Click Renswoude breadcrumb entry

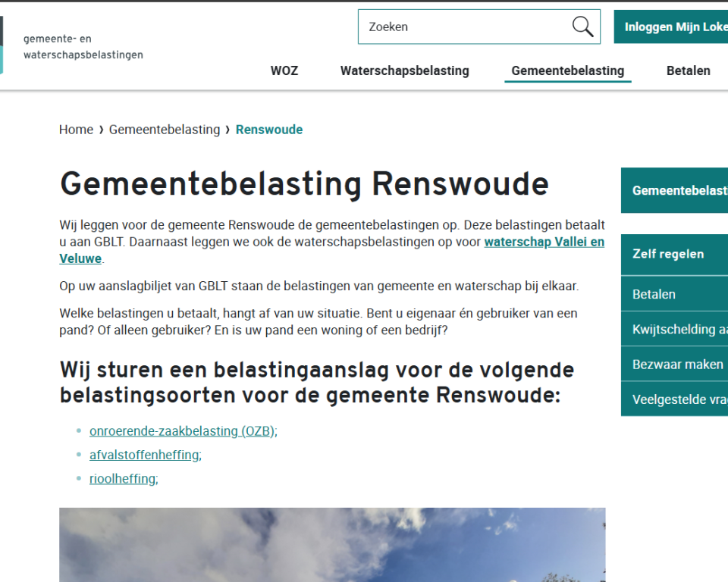(x=268, y=130)
